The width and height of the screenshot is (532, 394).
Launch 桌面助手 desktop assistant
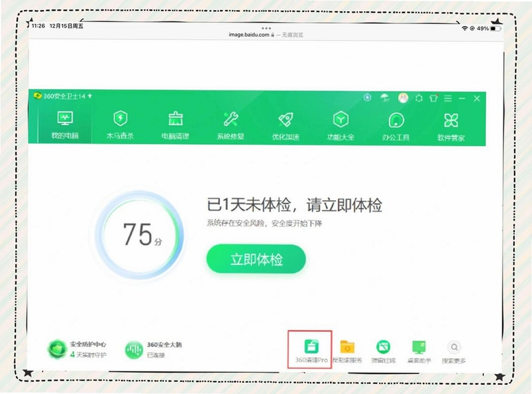click(x=419, y=352)
